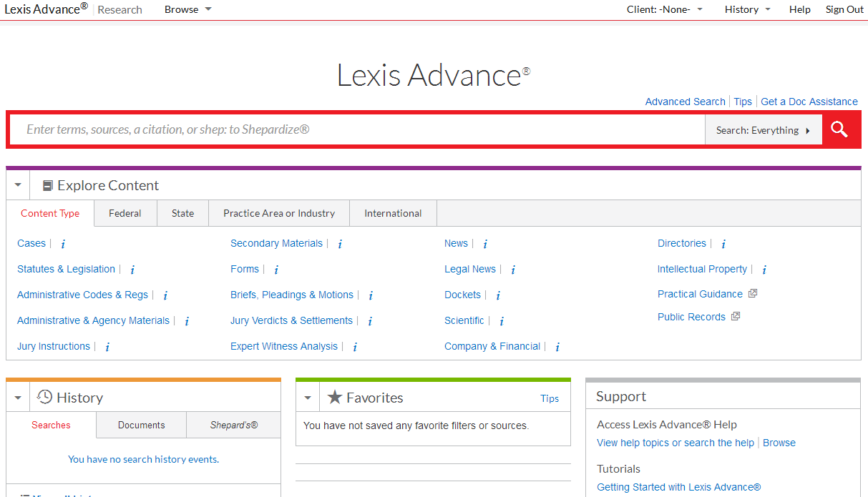Click the info icon beside Jury Instructions
The height and width of the screenshot is (497, 868).
click(107, 347)
